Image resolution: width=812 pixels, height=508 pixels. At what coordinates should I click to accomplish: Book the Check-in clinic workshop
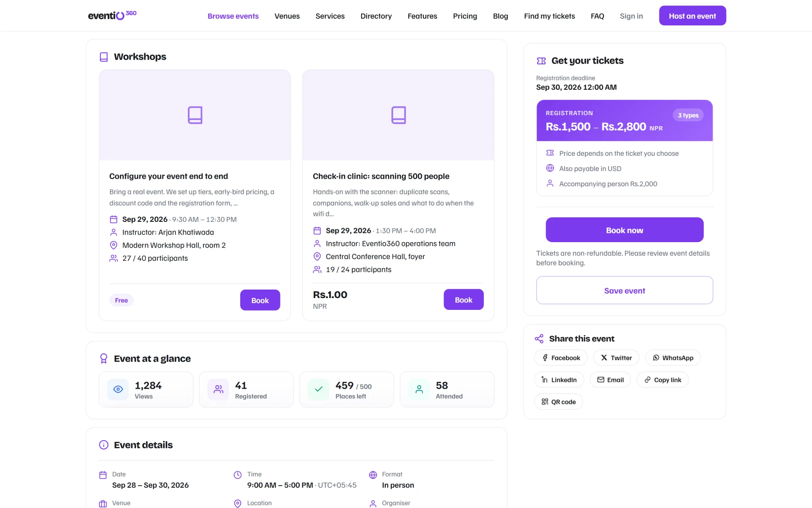pos(464,300)
